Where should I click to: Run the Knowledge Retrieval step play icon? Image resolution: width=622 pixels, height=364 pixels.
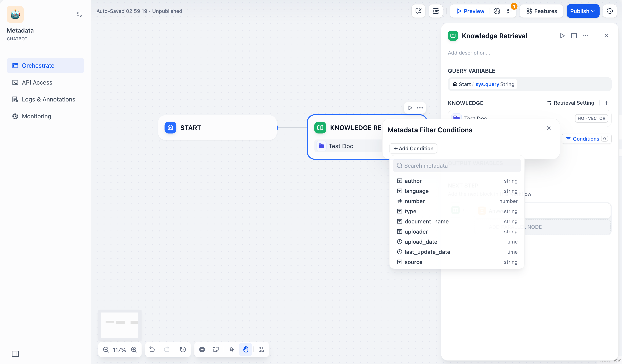point(562,36)
